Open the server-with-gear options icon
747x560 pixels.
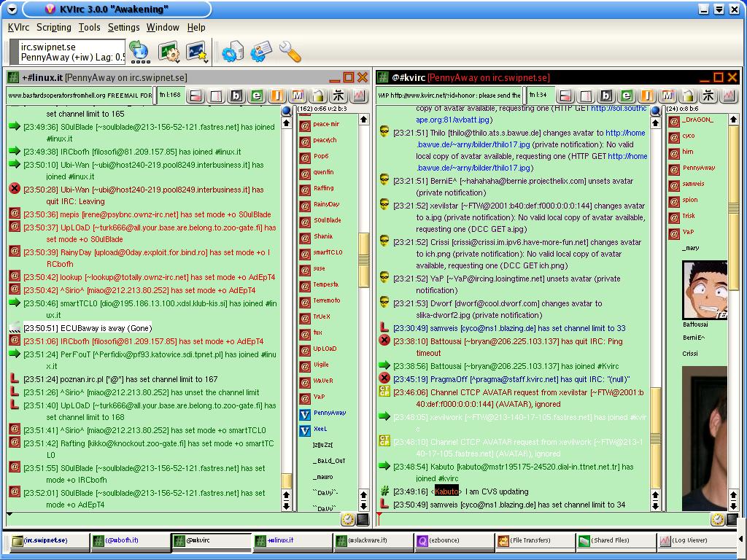pyautogui.click(x=233, y=52)
